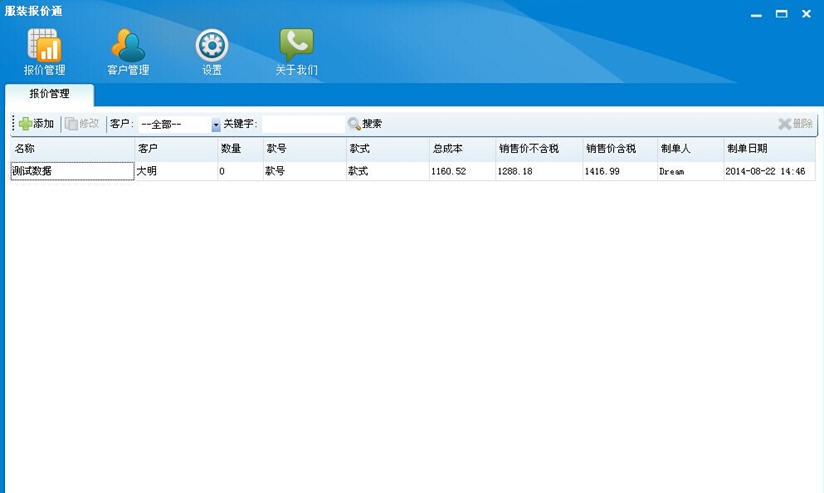824x493 pixels.
Task: Click the 1416.99 price cell
Action: coord(620,171)
